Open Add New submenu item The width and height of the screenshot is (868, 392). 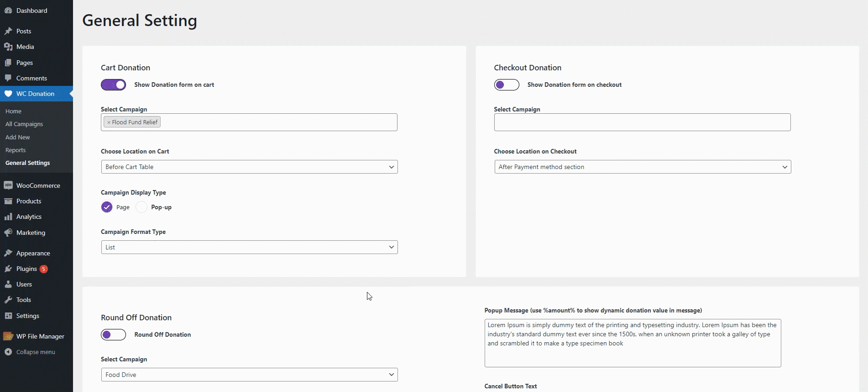[18, 137]
